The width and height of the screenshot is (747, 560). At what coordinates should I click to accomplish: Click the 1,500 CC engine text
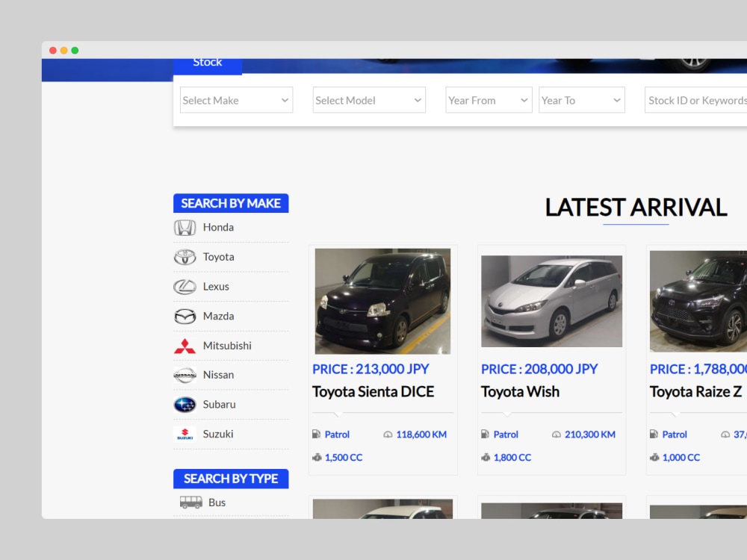click(344, 458)
